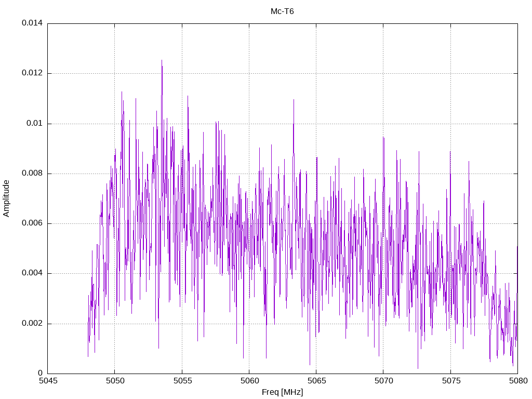The height and width of the screenshot is (399, 532).
Task: Click the 0 y-axis tick label
Action: [x=41, y=373]
